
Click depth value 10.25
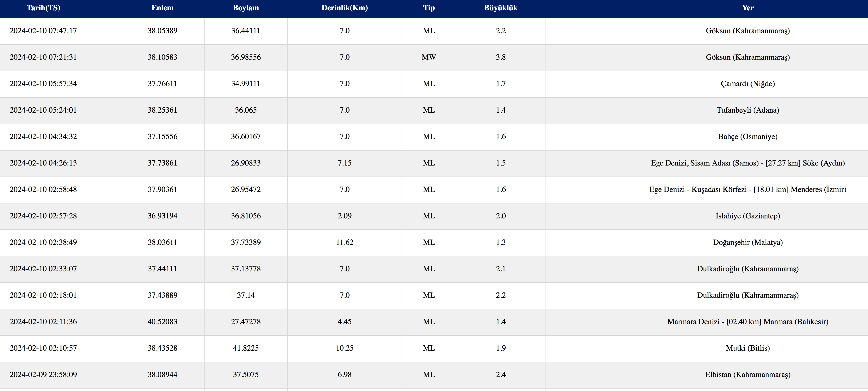tap(344, 348)
